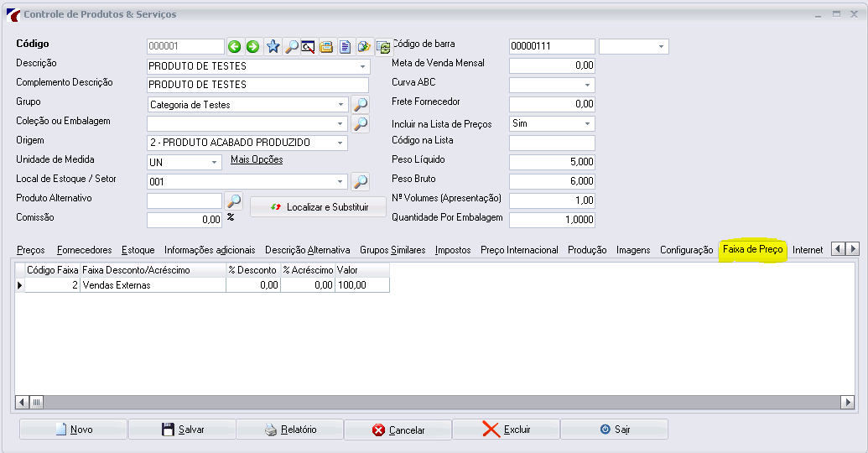868x453 pixels.
Task: Click the Salvar button
Action: 183,430
